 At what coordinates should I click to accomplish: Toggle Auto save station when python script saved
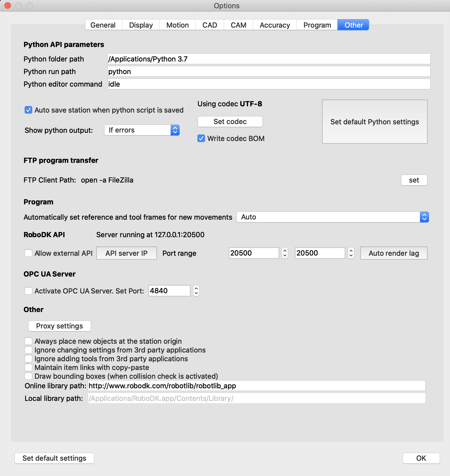click(x=28, y=110)
